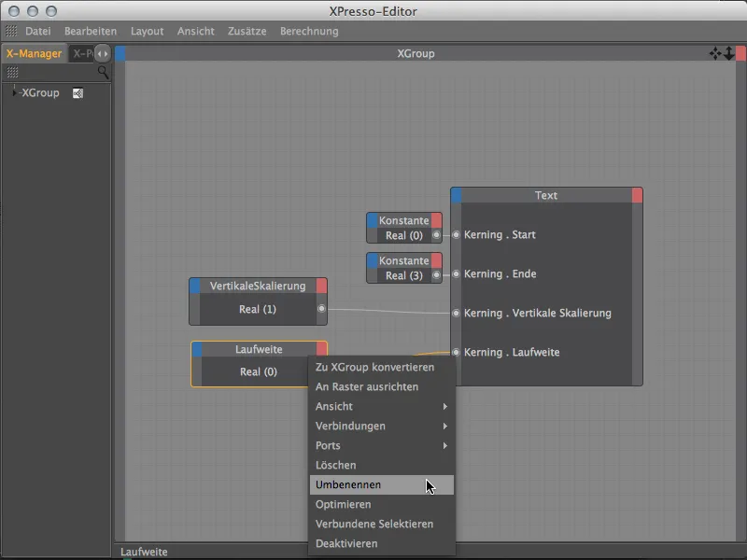Click blue corner of Konstante Real (3) node

pyautogui.click(x=372, y=260)
